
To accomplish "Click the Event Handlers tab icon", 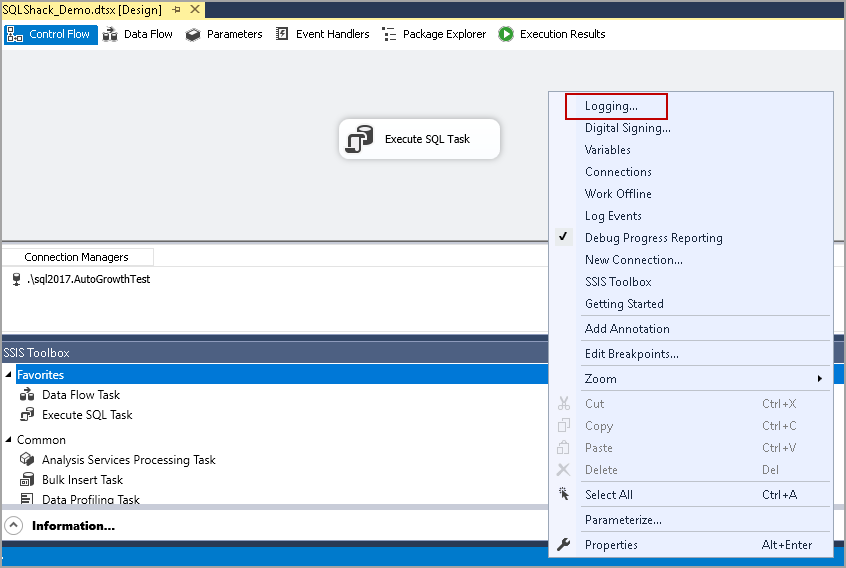I will coord(282,34).
